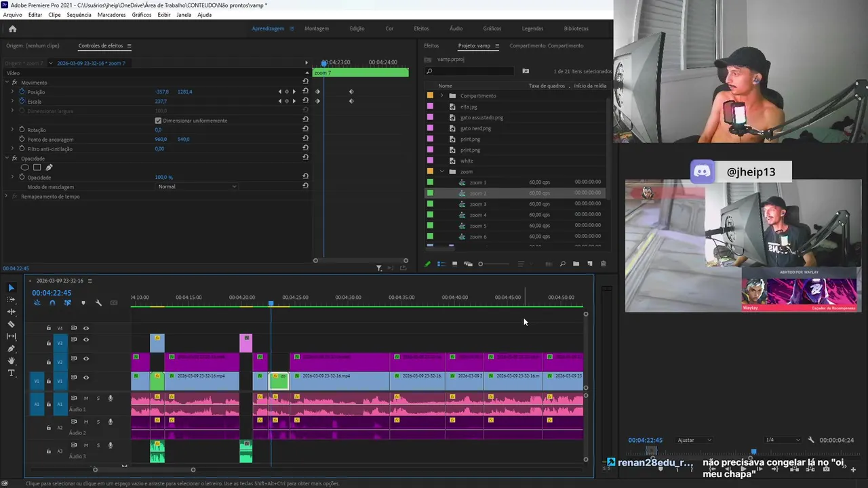The height and width of the screenshot is (488, 868).
Task: Click the pink label swatch of eita.jpg
Action: click(x=430, y=106)
